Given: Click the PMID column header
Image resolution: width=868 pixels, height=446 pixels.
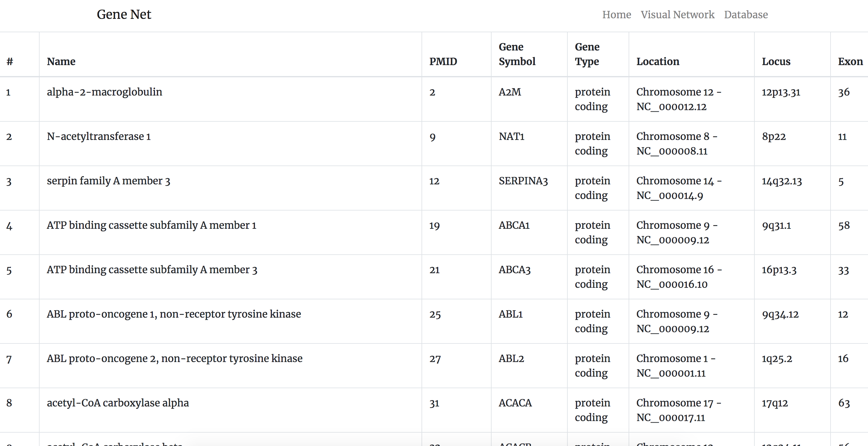Looking at the screenshot, I should tap(443, 61).
